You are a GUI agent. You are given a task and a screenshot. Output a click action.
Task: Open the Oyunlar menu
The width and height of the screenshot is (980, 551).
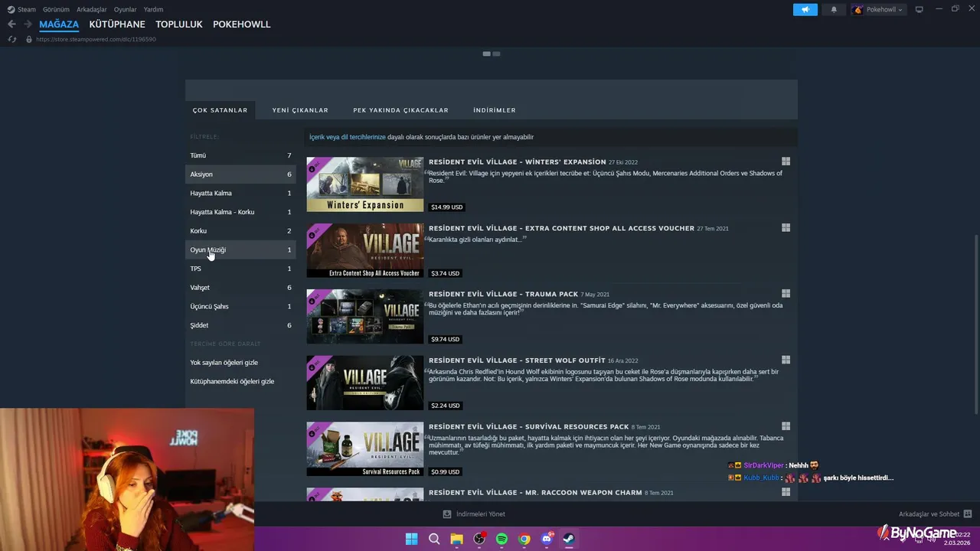pos(125,9)
